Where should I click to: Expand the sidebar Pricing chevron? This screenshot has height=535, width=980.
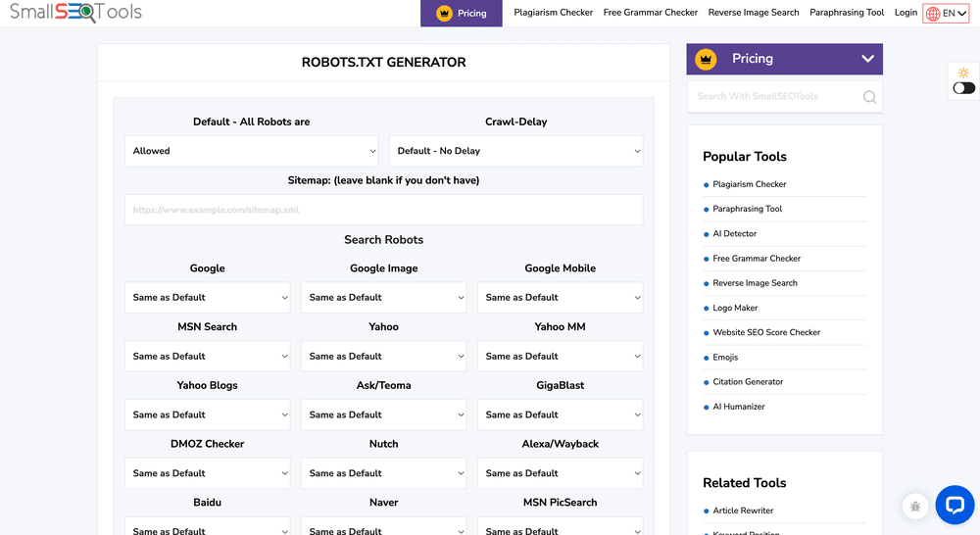[x=867, y=59]
